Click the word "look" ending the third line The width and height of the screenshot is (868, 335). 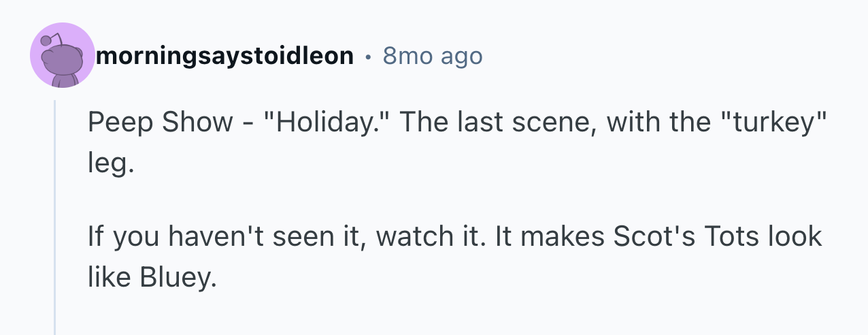tap(795, 236)
